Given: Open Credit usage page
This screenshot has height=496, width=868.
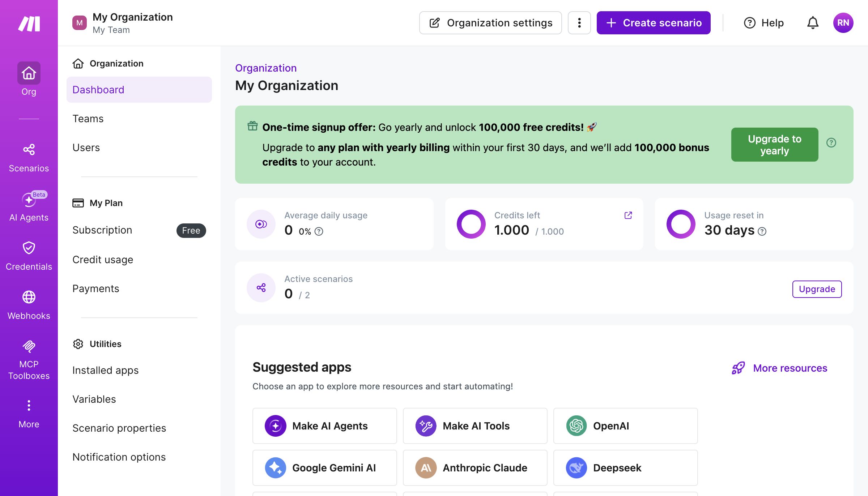Looking at the screenshot, I should tap(139, 260).
